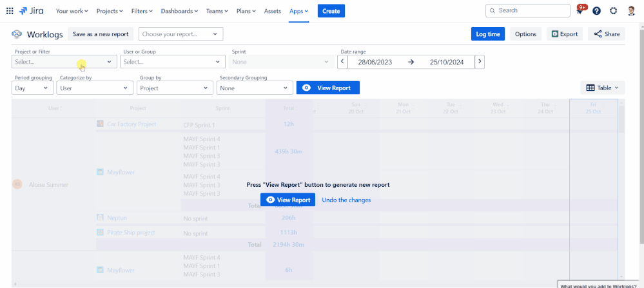Open the Table view dropdown

point(603,88)
